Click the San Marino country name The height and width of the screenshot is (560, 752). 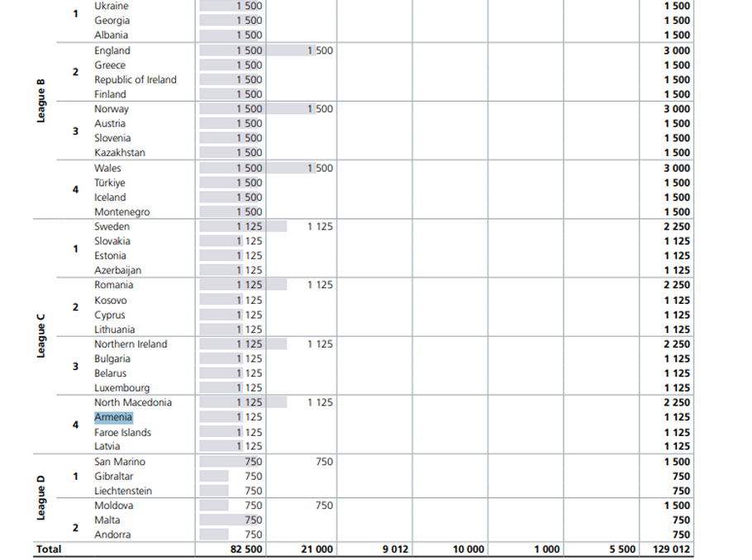click(119, 462)
